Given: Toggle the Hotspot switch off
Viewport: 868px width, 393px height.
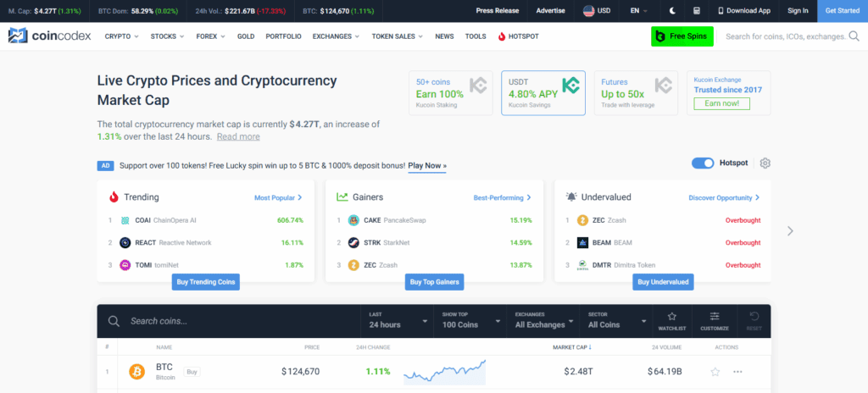Looking at the screenshot, I should click(703, 163).
